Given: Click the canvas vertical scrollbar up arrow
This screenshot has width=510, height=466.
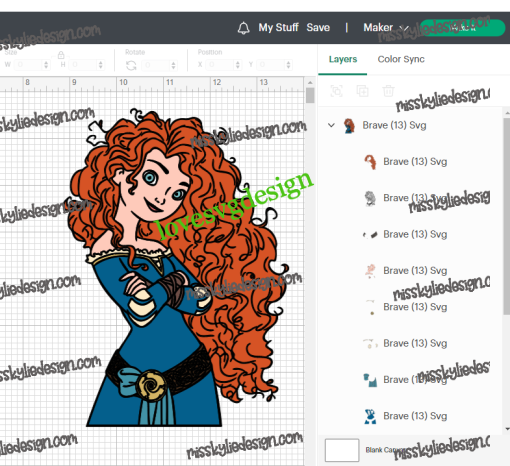Looking at the screenshot, I should tap(310, 82).
